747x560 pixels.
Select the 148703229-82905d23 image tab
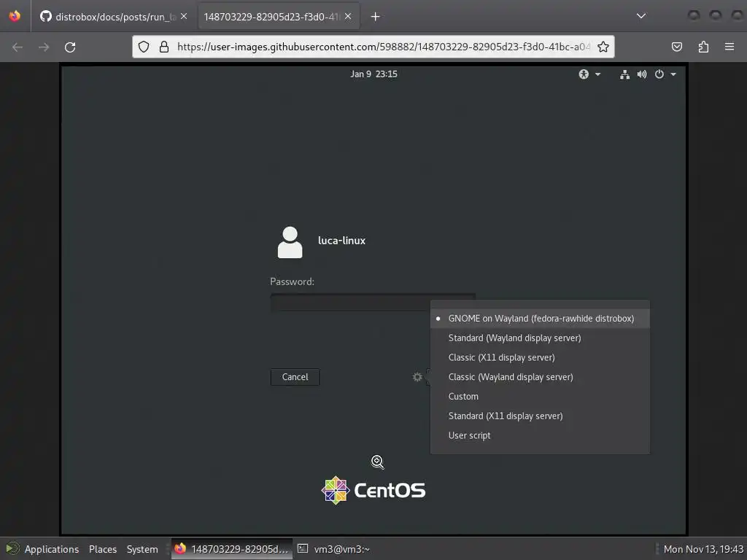(279, 17)
